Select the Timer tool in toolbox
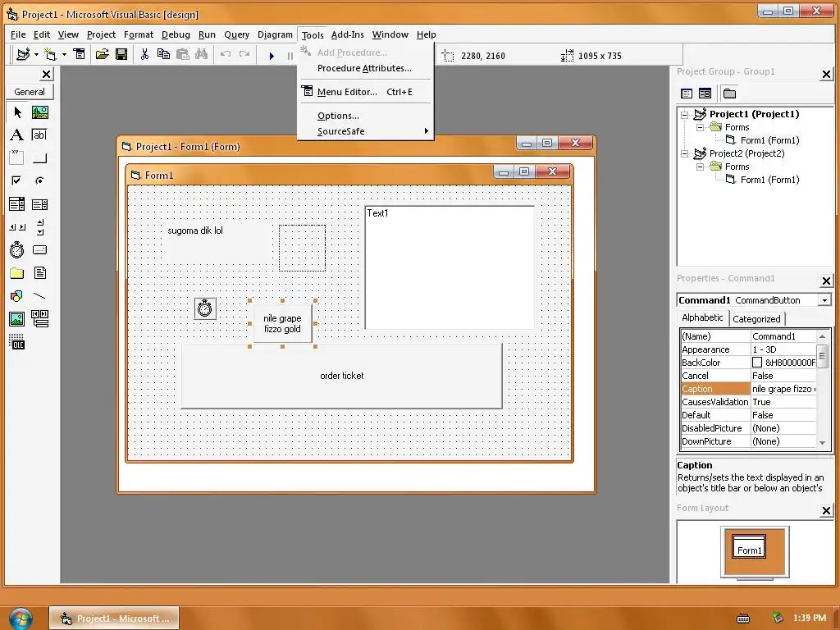 point(17,249)
